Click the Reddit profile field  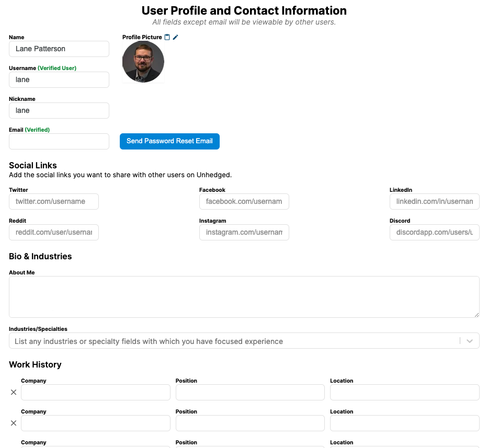point(54,232)
